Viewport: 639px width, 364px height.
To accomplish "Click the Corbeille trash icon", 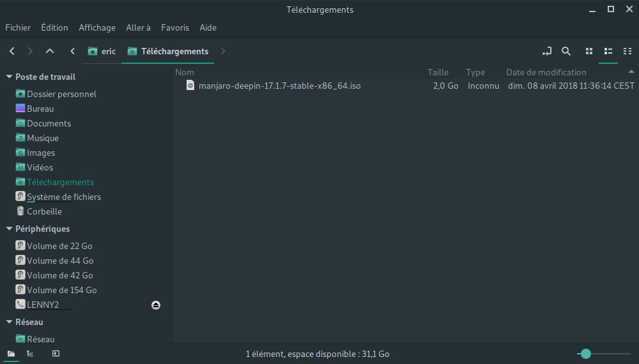I will [20, 211].
